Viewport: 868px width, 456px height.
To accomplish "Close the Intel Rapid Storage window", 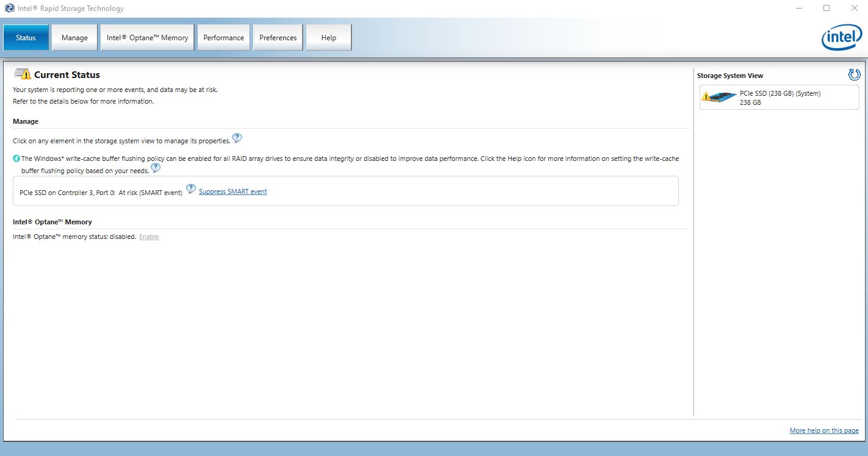I will 853,8.
